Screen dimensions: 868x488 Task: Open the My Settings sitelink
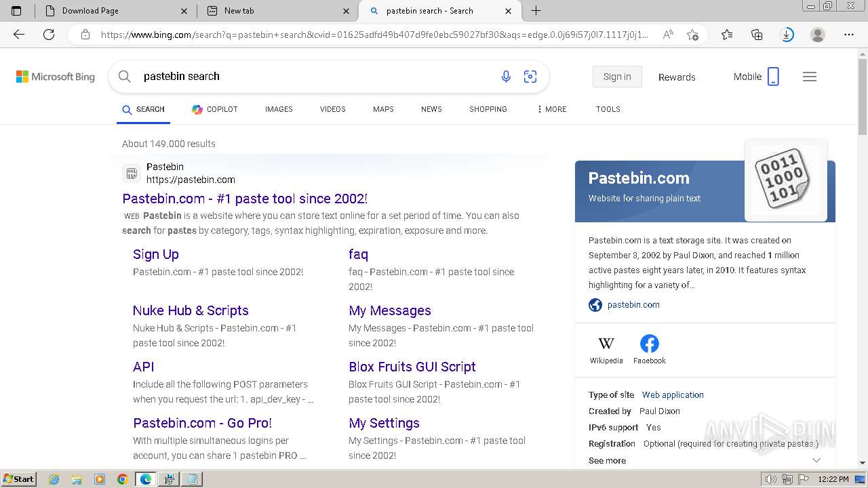pos(384,423)
